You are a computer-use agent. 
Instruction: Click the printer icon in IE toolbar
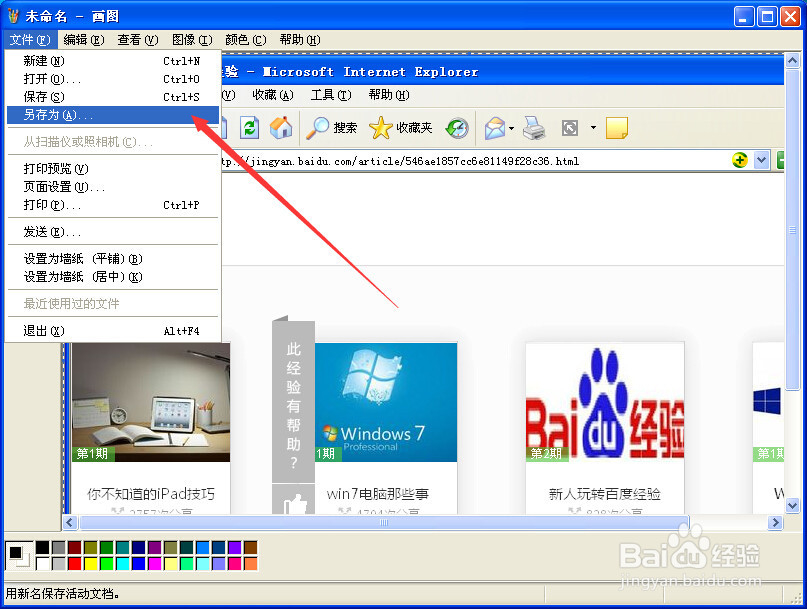pos(534,128)
